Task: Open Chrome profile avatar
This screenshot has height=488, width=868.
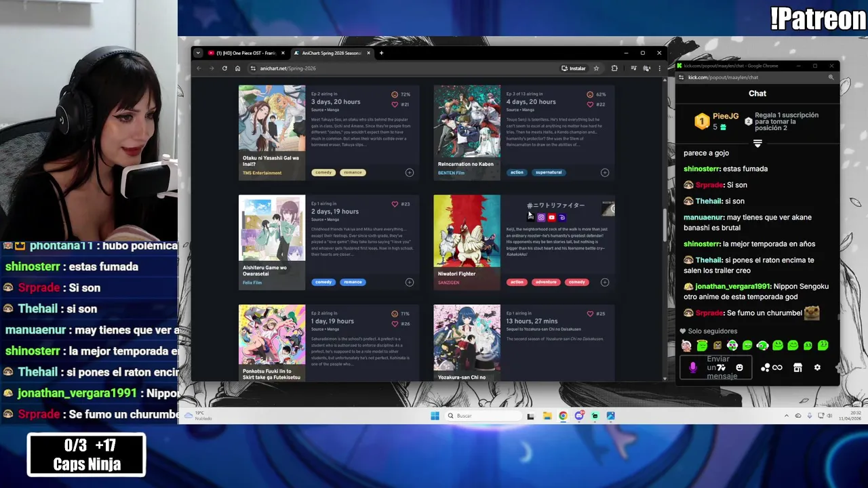Action: point(646,68)
